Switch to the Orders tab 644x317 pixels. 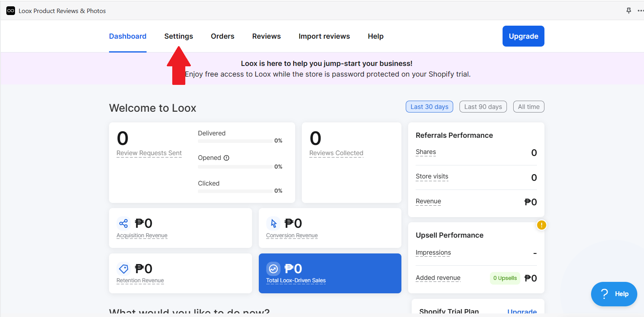222,36
